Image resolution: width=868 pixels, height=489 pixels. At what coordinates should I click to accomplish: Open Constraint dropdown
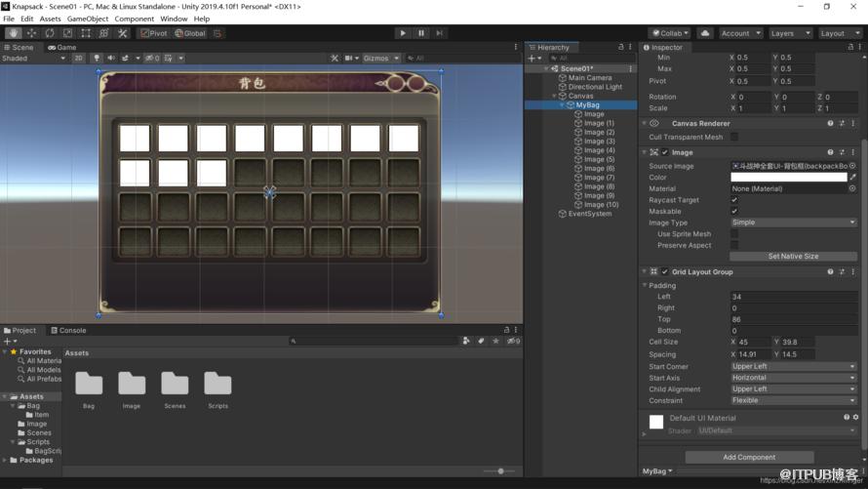click(x=793, y=400)
